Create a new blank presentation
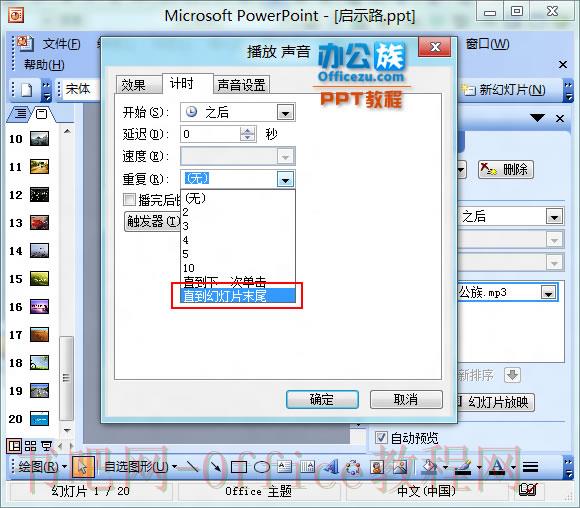The image size is (580, 508). [26, 90]
